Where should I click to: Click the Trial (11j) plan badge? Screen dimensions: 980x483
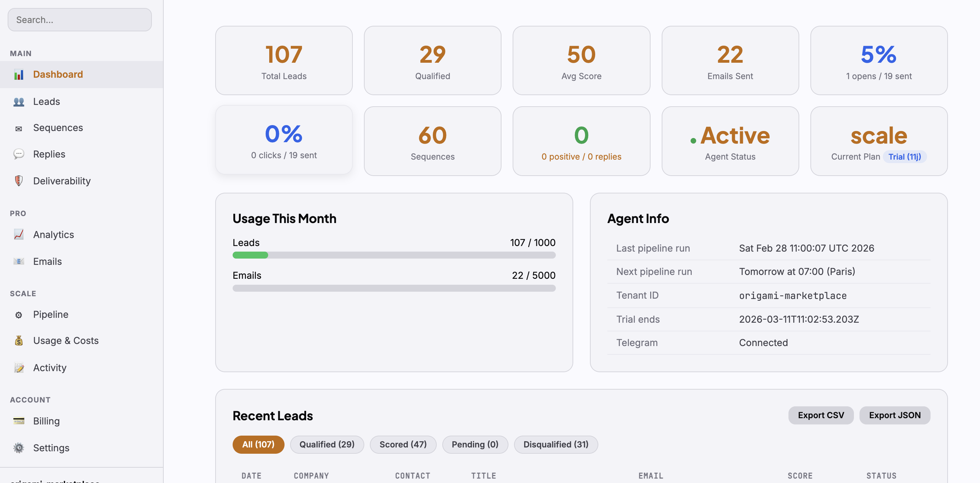point(904,157)
